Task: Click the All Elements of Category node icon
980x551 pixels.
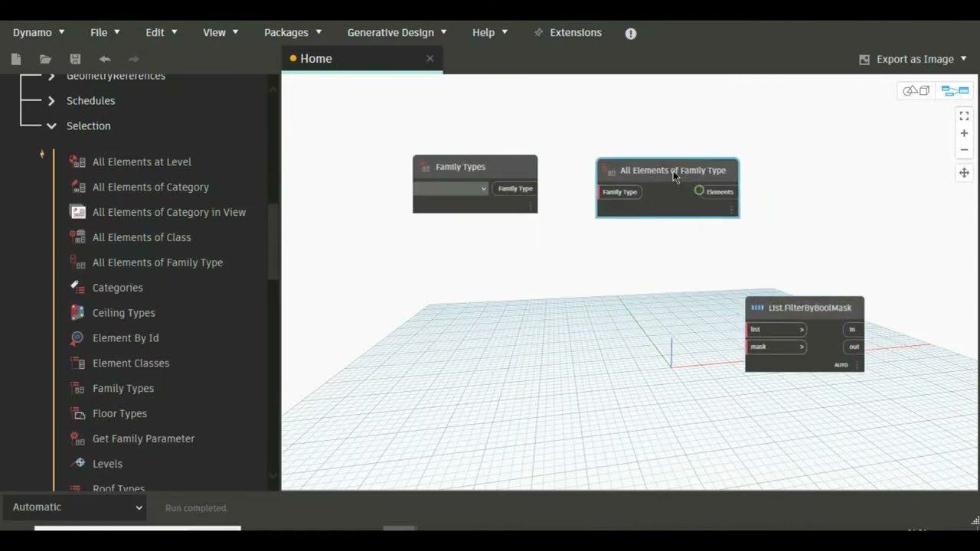Action: [77, 187]
